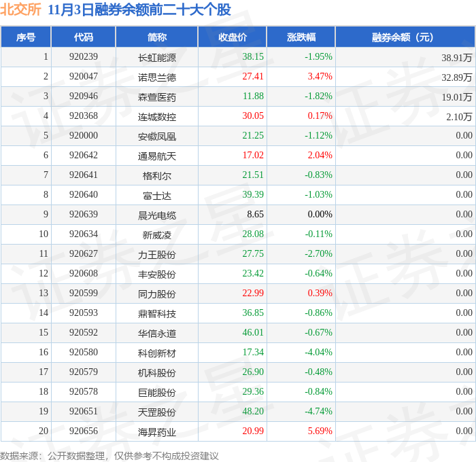Select stock name 晨光电缆

(157, 215)
